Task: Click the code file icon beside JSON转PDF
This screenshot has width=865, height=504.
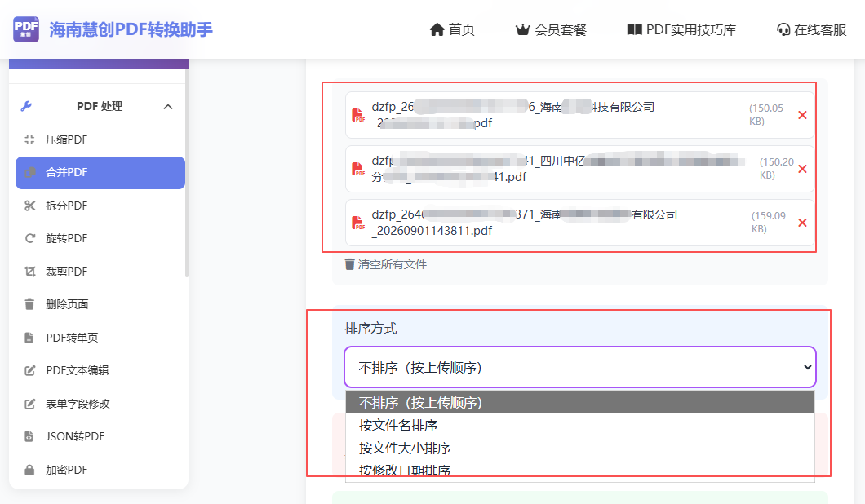Action: (x=29, y=437)
